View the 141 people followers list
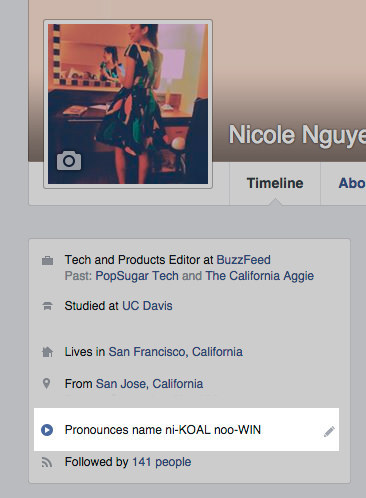366x498 pixels. 162,462
